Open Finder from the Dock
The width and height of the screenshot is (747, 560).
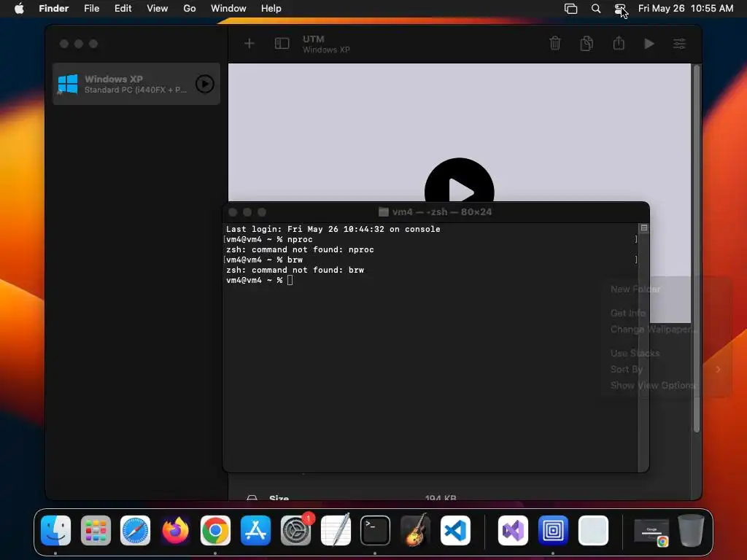(55, 530)
